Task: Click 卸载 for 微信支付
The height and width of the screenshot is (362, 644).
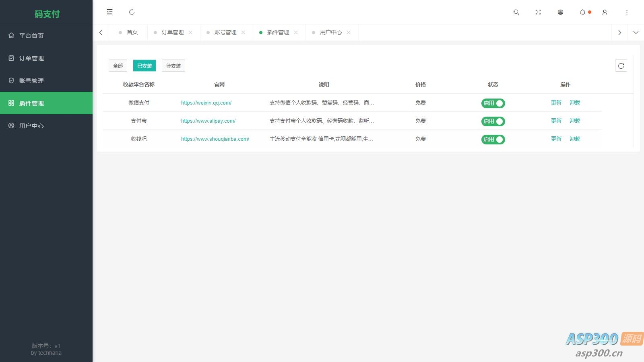Action: pyautogui.click(x=575, y=103)
